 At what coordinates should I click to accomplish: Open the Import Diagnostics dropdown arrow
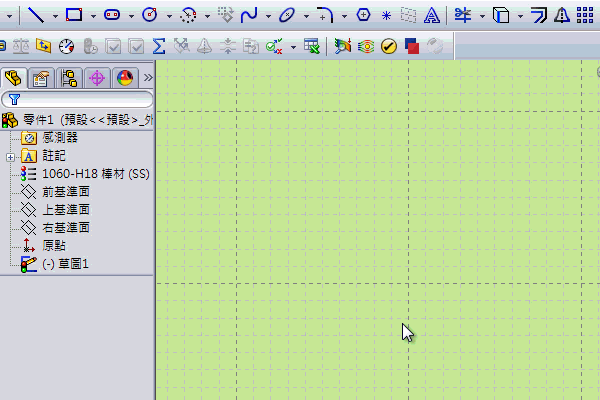(x=293, y=47)
